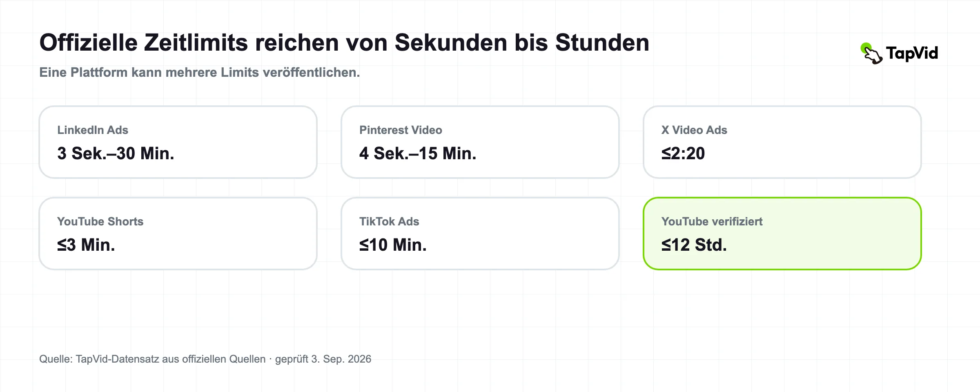Click the '≤10 Min.' limit value

(x=393, y=245)
